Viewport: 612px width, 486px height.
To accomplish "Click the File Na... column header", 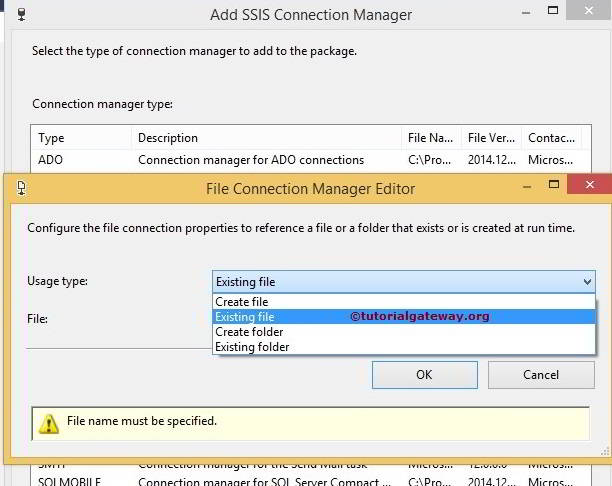I will [x=431, y=138].
